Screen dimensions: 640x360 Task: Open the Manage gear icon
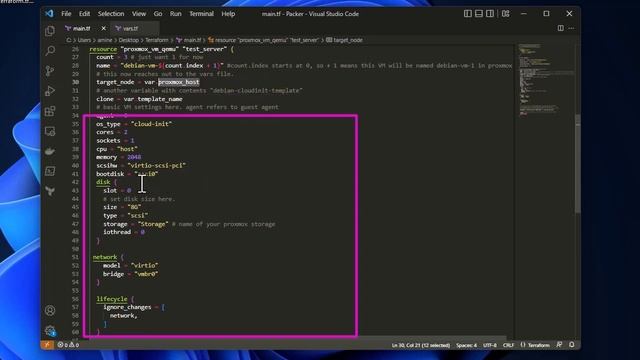point(50,331)
